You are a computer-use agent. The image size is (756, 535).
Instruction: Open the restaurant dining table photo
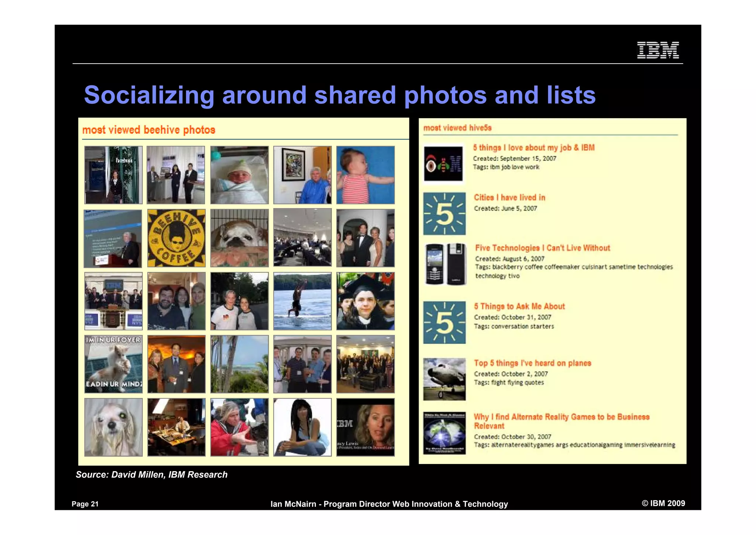[x=176, y=427]
